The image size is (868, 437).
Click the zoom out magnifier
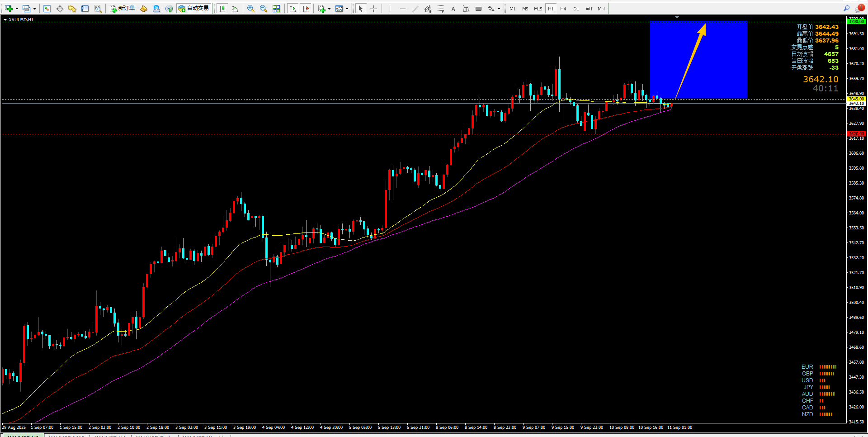(x=264, y=9)
